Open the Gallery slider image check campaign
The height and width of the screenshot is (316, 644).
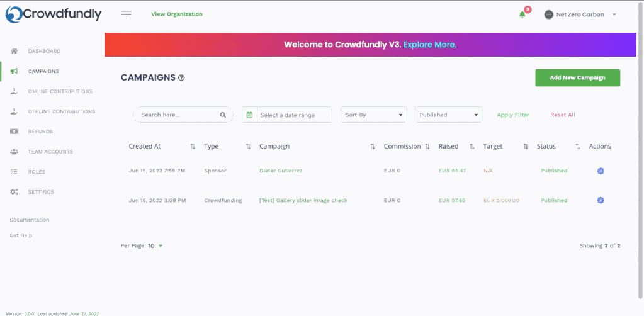pyautogui.click(x=303, y=201)
